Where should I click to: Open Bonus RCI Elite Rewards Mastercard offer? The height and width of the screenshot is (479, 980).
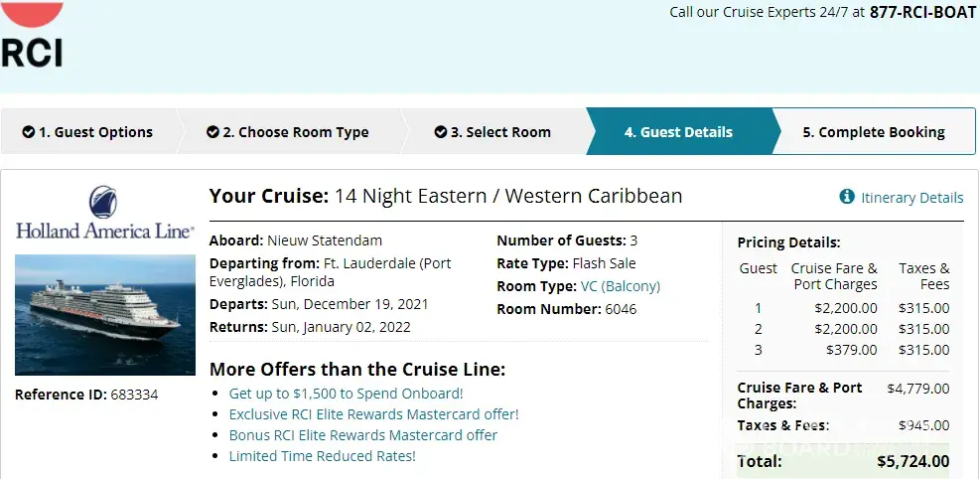pos(362,435)
